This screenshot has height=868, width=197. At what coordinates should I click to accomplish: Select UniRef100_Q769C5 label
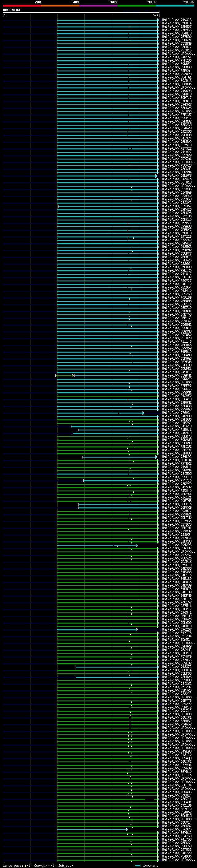pyautogui.click(x=177, y=829)
